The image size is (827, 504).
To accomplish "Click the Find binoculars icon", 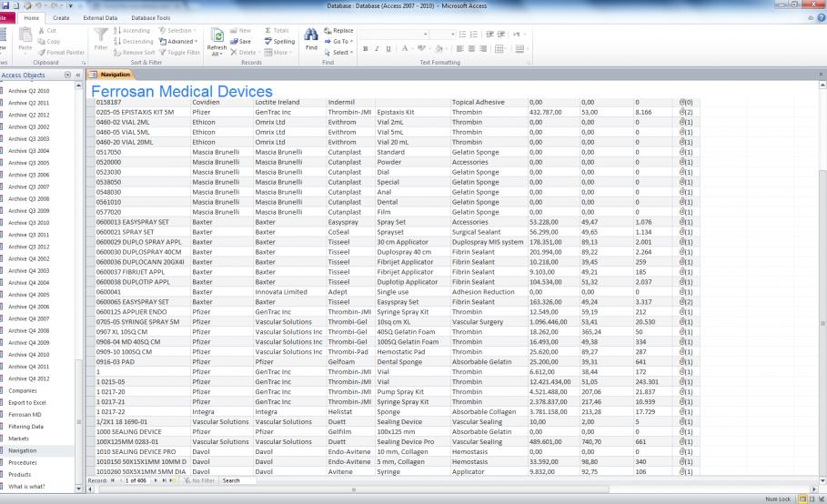I will tap(311, 35).
